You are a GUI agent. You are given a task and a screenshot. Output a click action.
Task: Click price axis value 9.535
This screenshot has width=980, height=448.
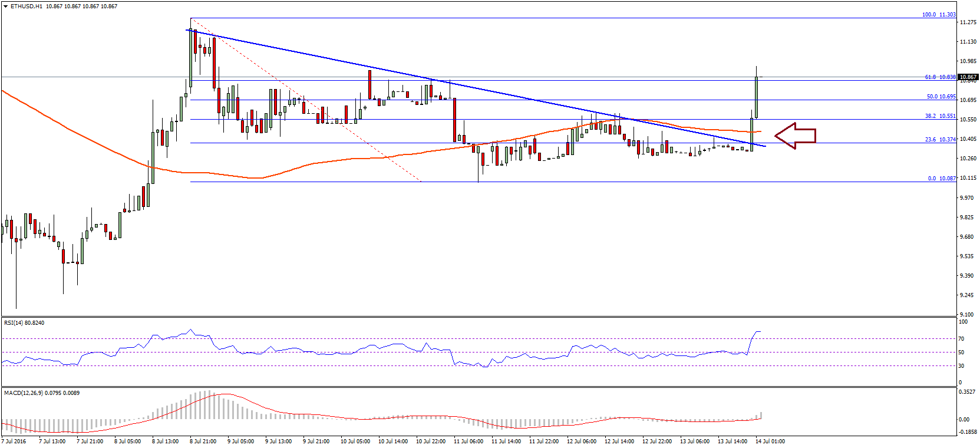(966, 256)
